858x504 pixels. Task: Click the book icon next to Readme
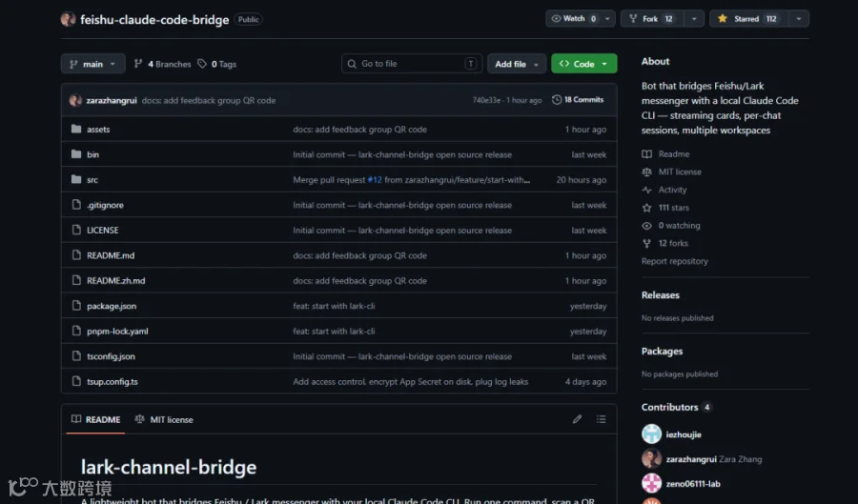point(646,154)
